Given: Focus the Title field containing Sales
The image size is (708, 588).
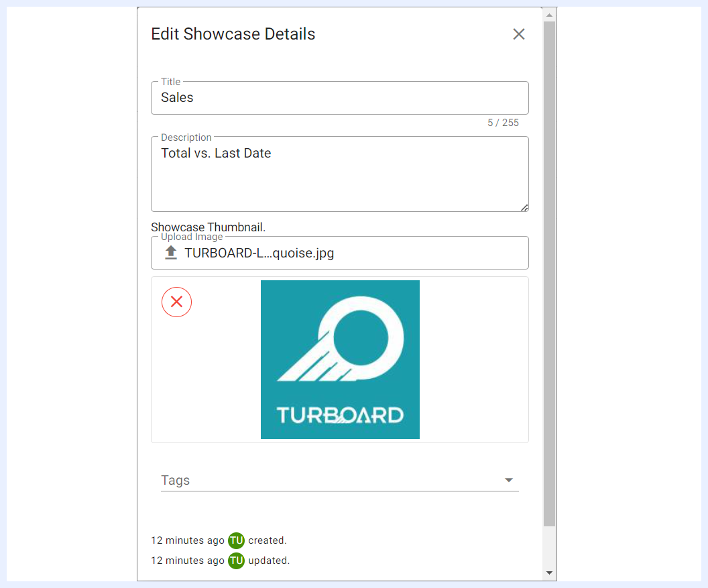Looking at the screenshot, I should (x=339, y=97).
